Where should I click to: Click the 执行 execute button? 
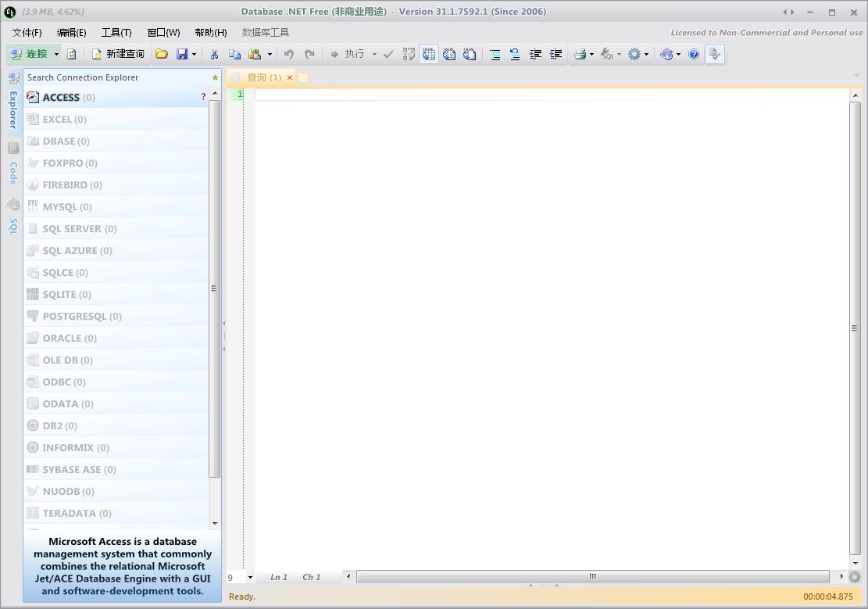(348, 54)
